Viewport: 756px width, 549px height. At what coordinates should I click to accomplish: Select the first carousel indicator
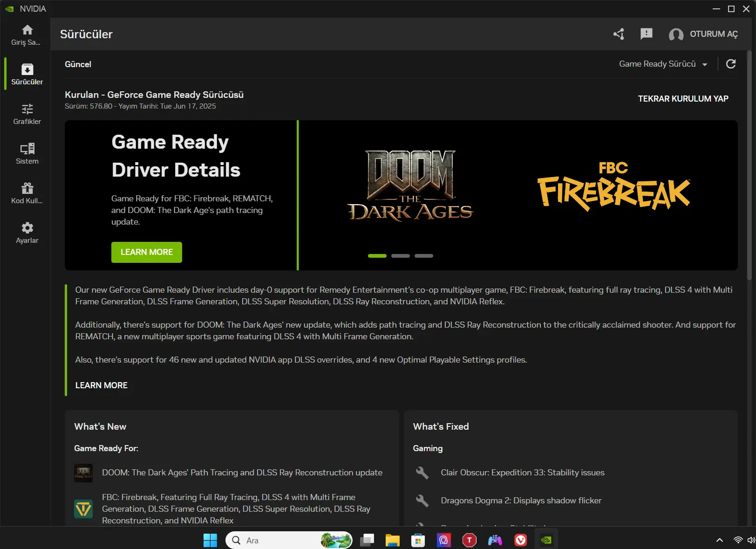(377, 256)
